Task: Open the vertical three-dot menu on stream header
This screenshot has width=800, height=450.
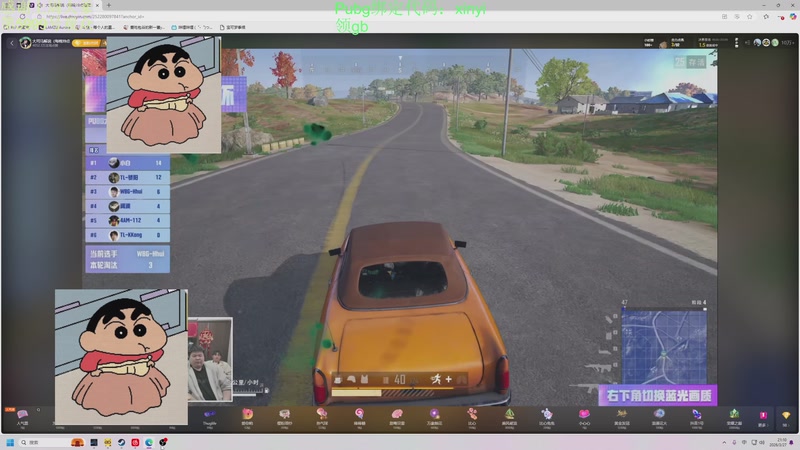Action: tap(736, 43)
